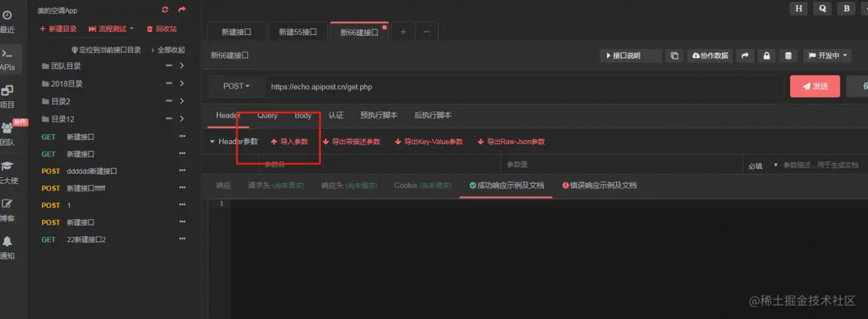
Task: Open the 协作数据 cloud button
Action: [710, 56]
